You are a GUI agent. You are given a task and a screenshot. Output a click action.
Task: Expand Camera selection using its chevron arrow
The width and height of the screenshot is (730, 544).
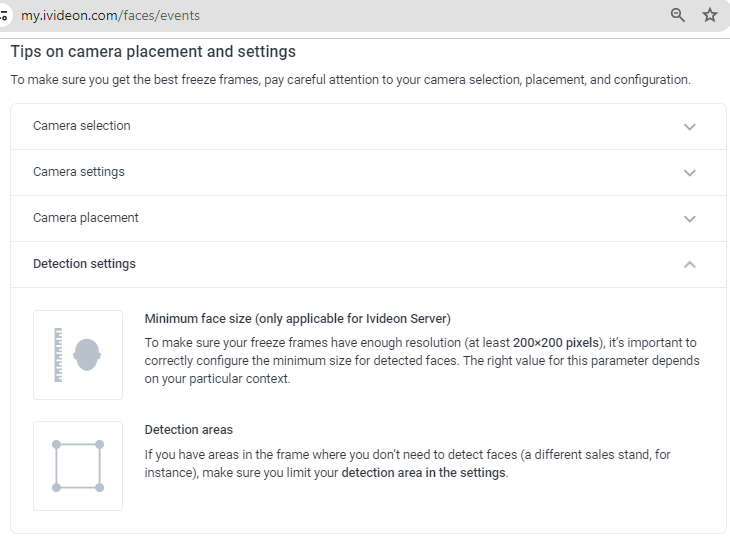tap(689, 127)
